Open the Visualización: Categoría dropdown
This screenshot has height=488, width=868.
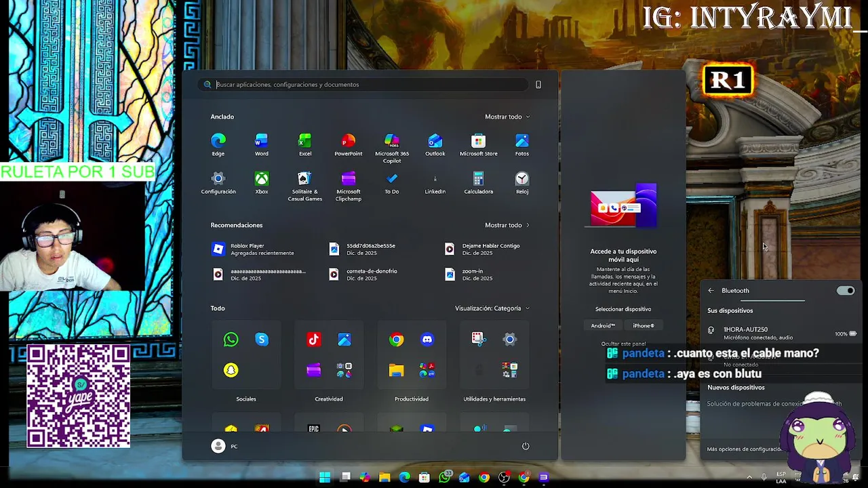coord(492,308)
